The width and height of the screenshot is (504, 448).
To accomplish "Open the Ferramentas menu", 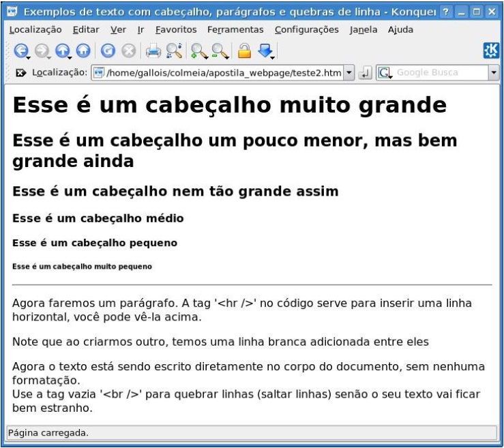I will [235, 30].
